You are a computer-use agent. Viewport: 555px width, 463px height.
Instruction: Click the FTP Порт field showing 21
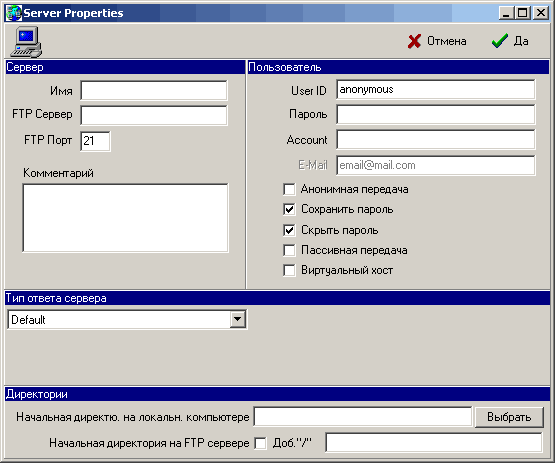pos(95,141)
